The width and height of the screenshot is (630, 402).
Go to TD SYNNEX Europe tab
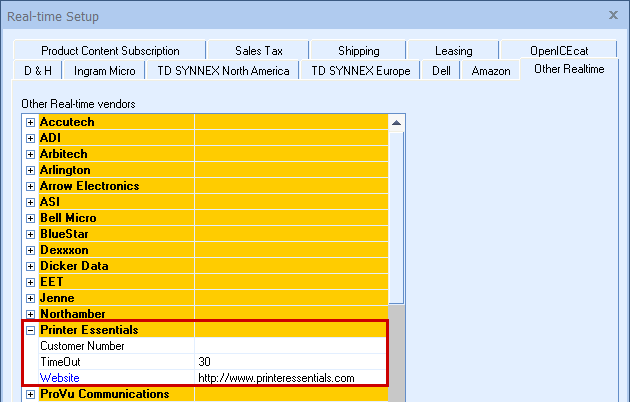pyautogui.click(x=360, y=71)
